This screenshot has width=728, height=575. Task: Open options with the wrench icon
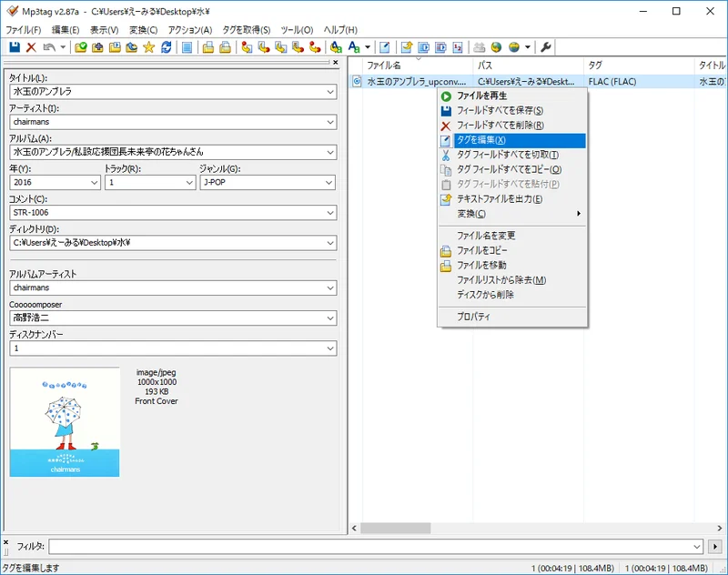[x=546, y=47]
